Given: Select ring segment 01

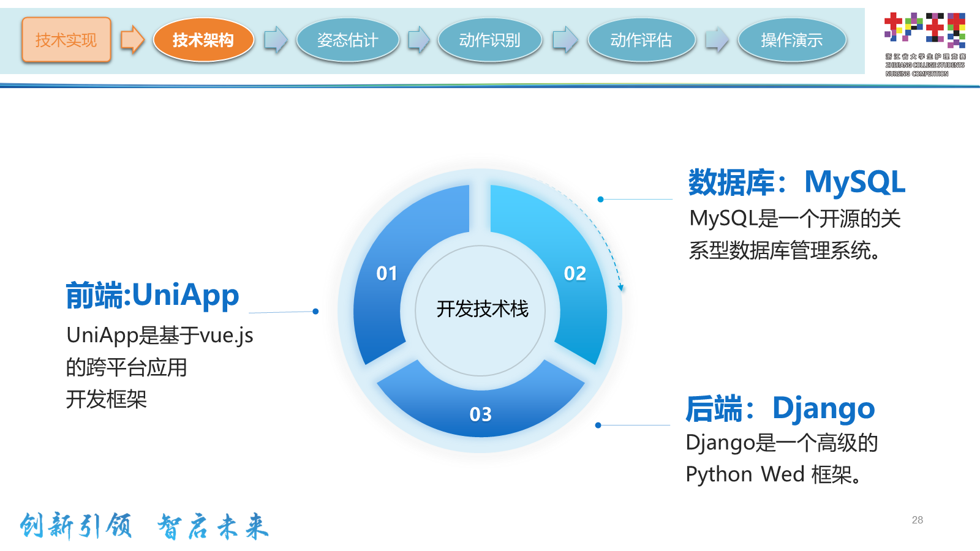Looking at the screenshot, I should (388, 274).
